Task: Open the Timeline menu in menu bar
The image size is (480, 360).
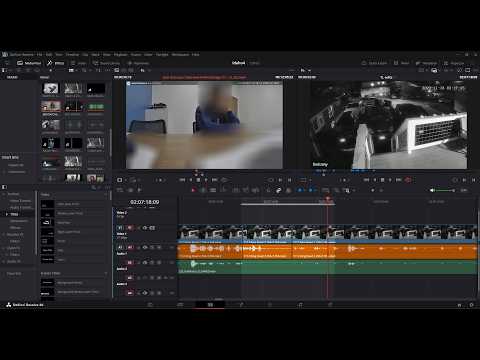Action: [x=72, y=54]
